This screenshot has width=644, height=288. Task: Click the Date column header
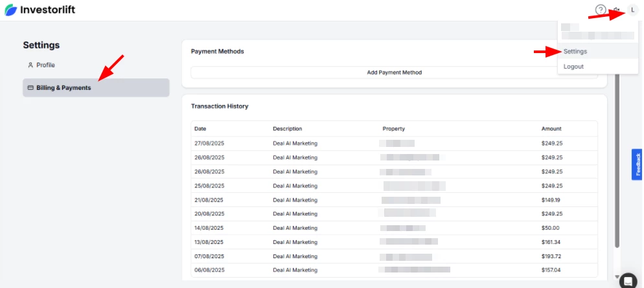[x=200, y=129]
